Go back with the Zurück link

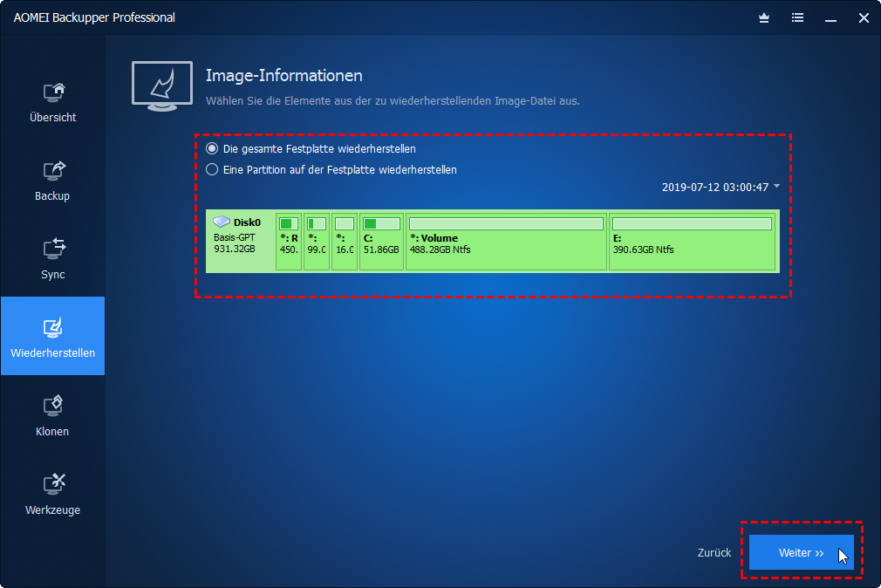pyautogui.click(x=714, y=553)
